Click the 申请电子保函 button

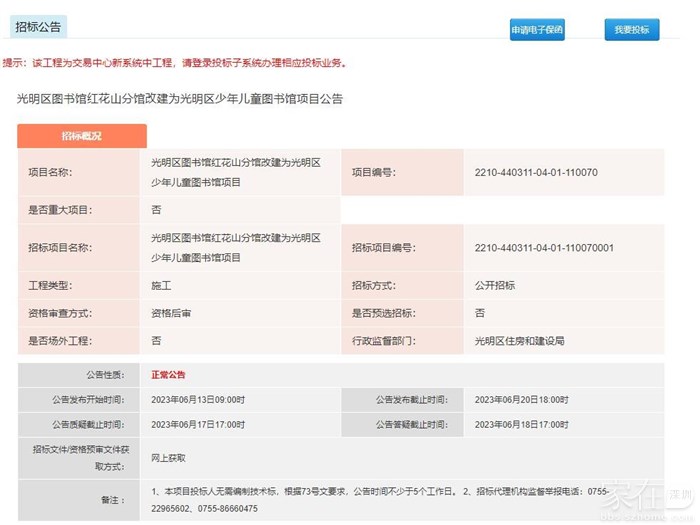537,30
